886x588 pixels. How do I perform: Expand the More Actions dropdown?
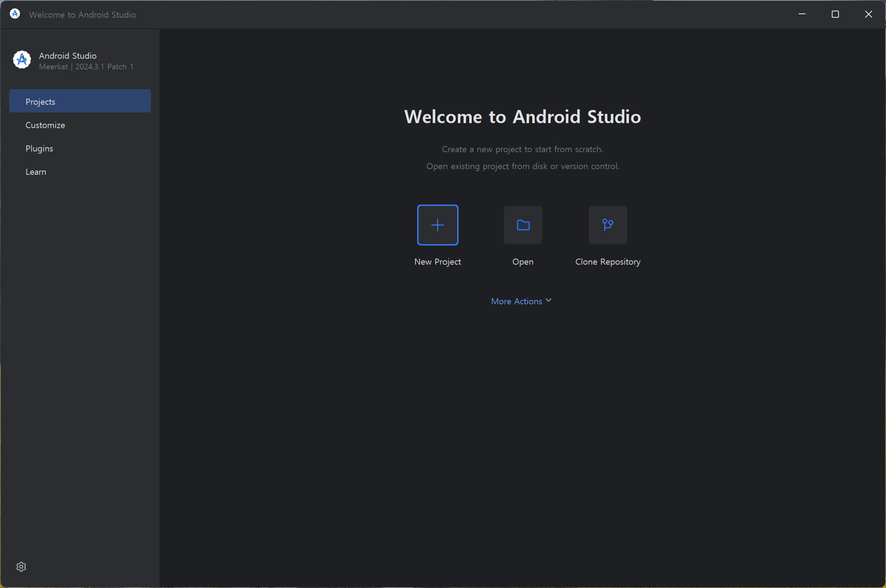[x=521, y=301]
